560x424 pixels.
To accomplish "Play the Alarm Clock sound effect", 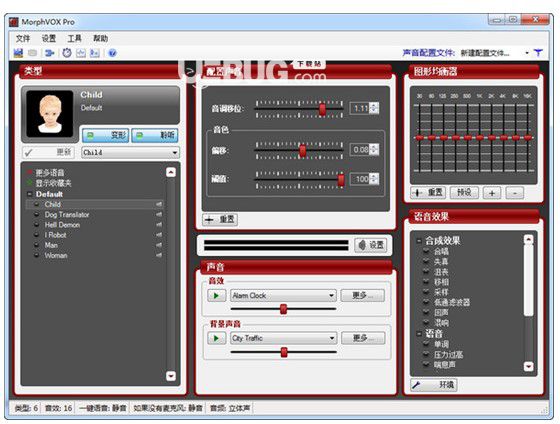I will click(216, 295).
